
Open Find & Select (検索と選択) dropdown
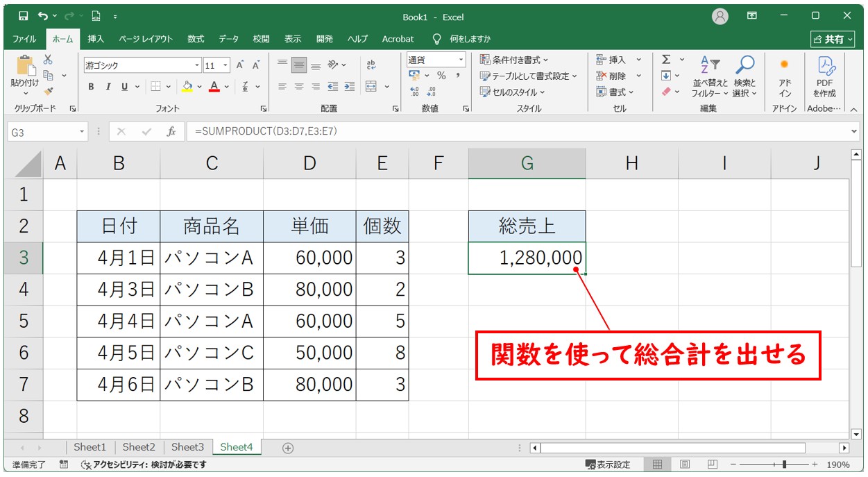[744, 76]
